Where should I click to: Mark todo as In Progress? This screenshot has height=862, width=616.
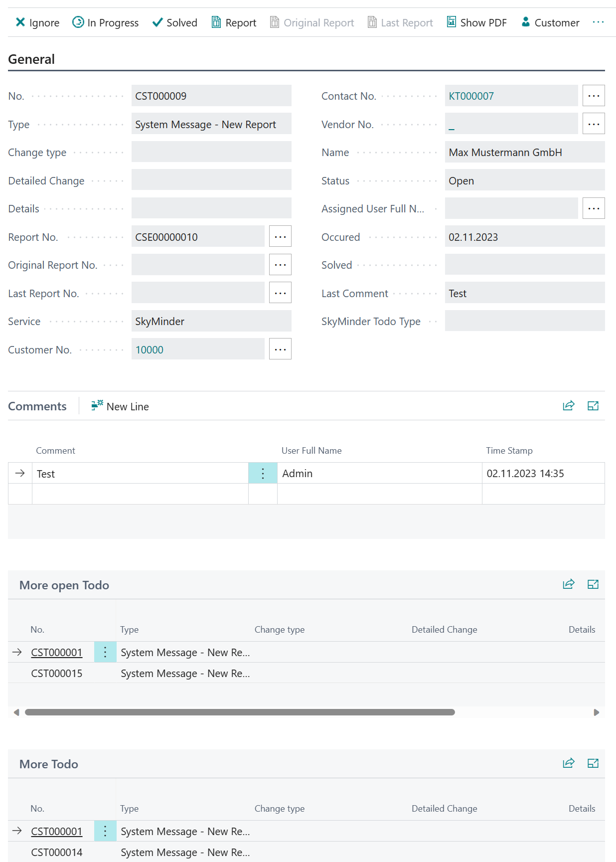coord(105,22)
